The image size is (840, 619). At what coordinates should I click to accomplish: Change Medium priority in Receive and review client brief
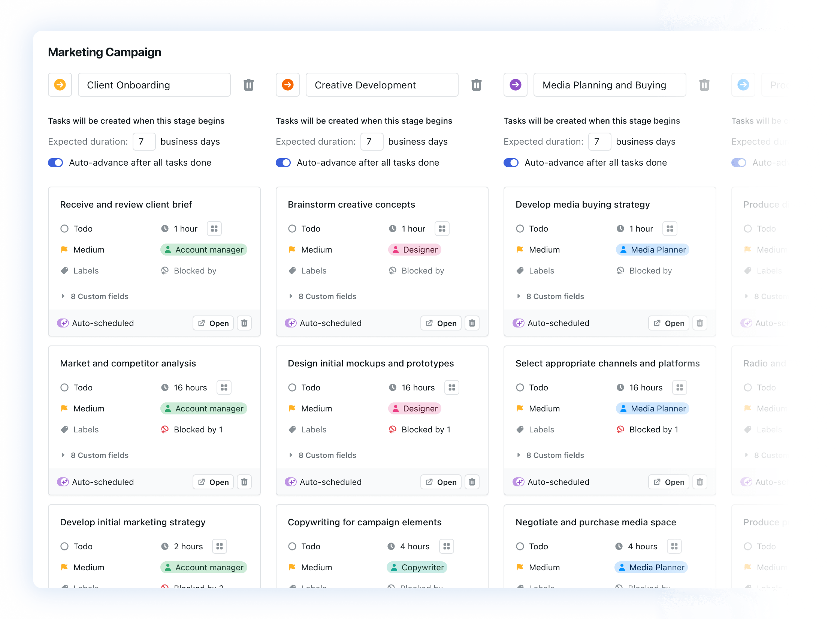click(x=82, y=250)
